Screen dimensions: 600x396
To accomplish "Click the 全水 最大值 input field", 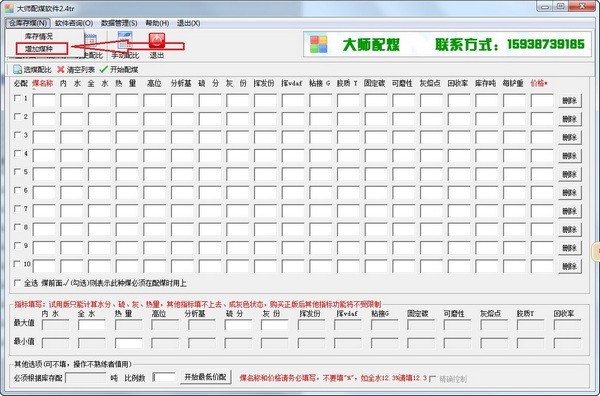I will (x=92, y=325).
